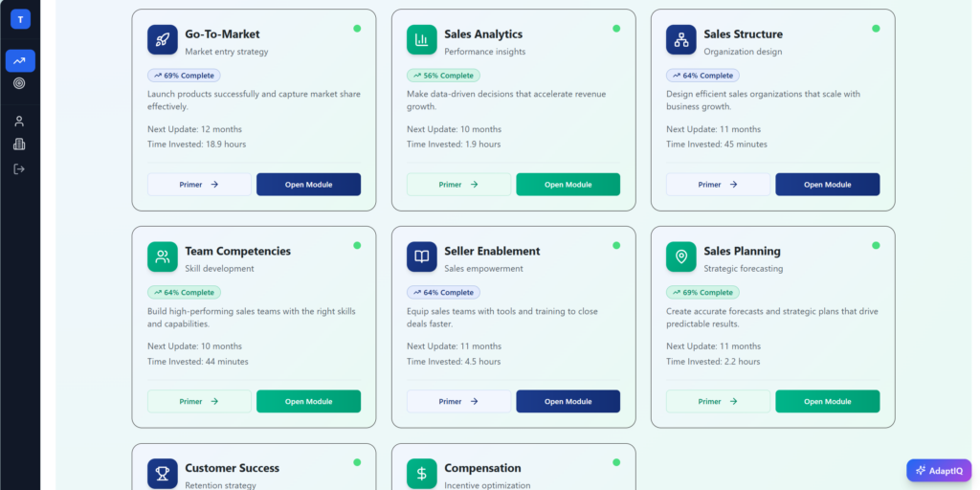Select the Team Competencies card title
Viewport: 980px width, 490px height.
click(x=237, y=252)
